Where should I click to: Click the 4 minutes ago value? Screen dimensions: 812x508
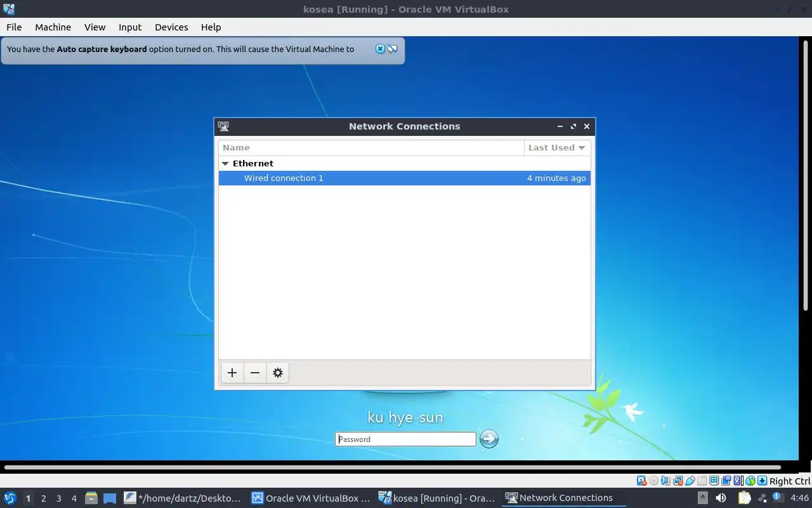click(556, 178)
